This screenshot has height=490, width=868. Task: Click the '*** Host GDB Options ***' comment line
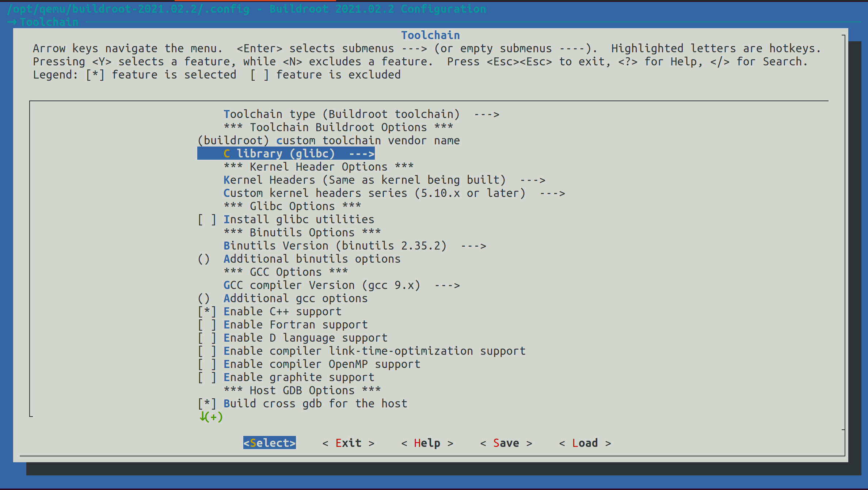[x=302, y=391]
